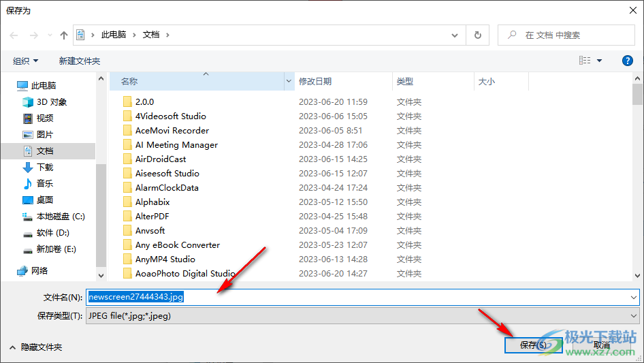Click folder icon of Anvsoft row
644x363 pixels.
[127, 231]
